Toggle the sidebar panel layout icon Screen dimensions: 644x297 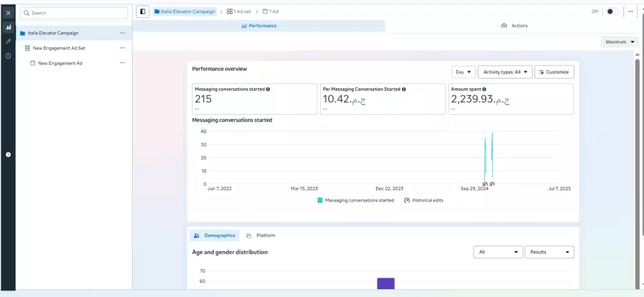pyautogui.click(x=142, y=12)
